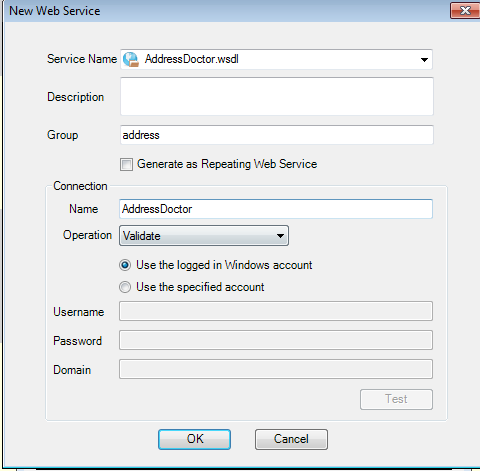This screenshot has width=480, height=471.
Task: Close the New Web Service window
Action: pos(465,11)
